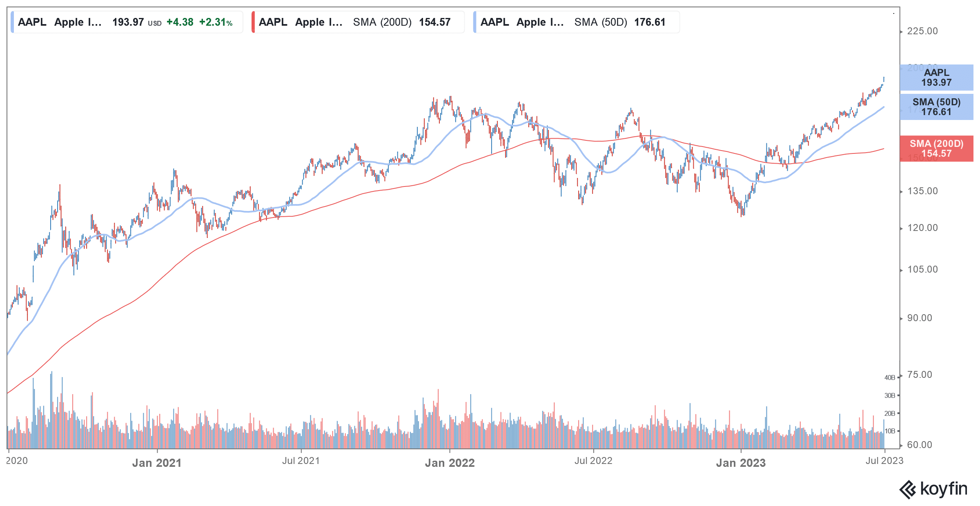Click the 2020 date axis label
Viewport: 980px width, 506px height.
point(17,461)
